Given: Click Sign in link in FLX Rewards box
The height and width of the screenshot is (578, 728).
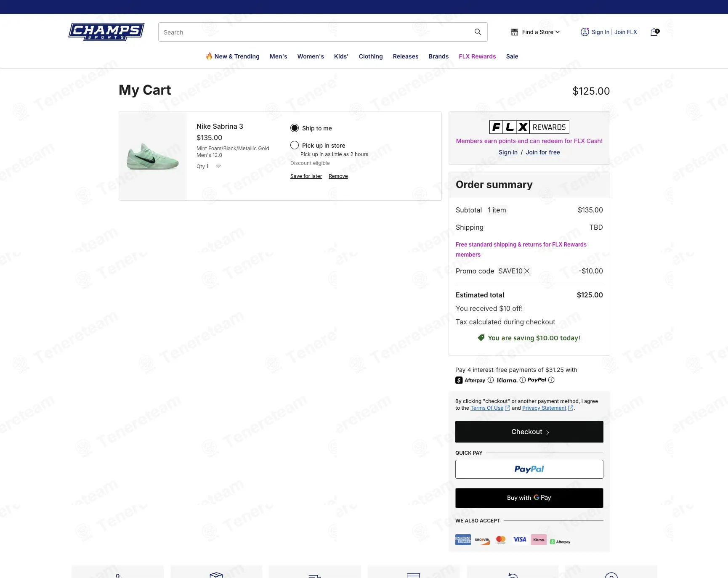Looking at the screenshot, I should click(x=508, y=152).
